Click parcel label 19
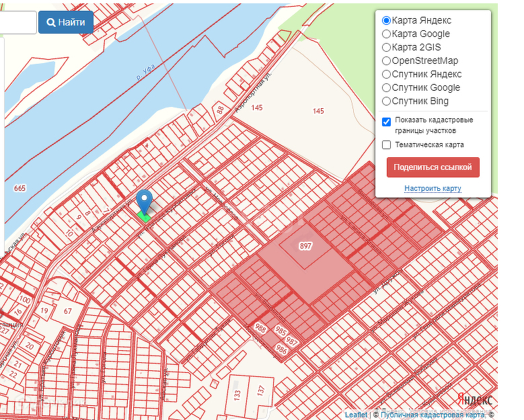The height and width of the screenshot is (420, 524). click(44, 310)
